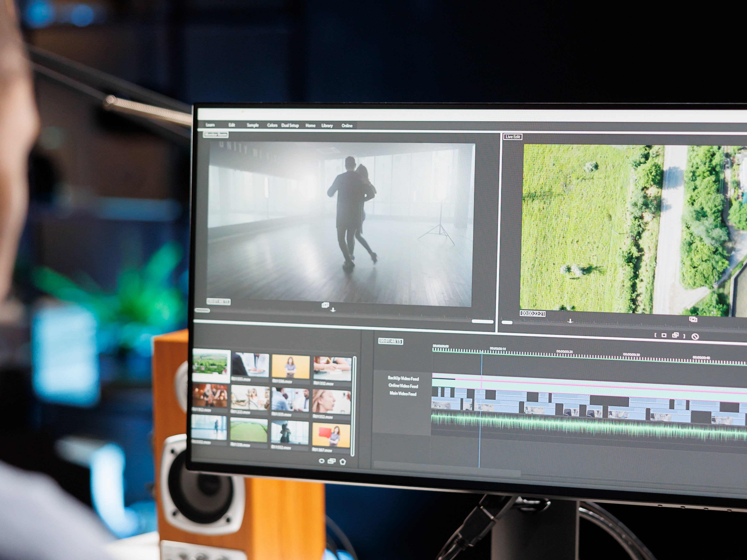The image size is (747, 560).
Task: Click the Live Edit panel label
Action: click(513, 137)
